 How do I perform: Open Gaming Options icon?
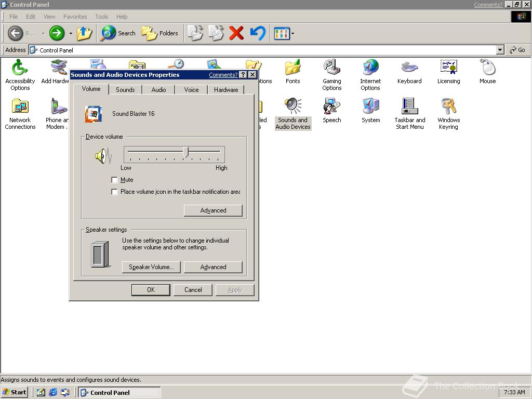coord(332,75)
